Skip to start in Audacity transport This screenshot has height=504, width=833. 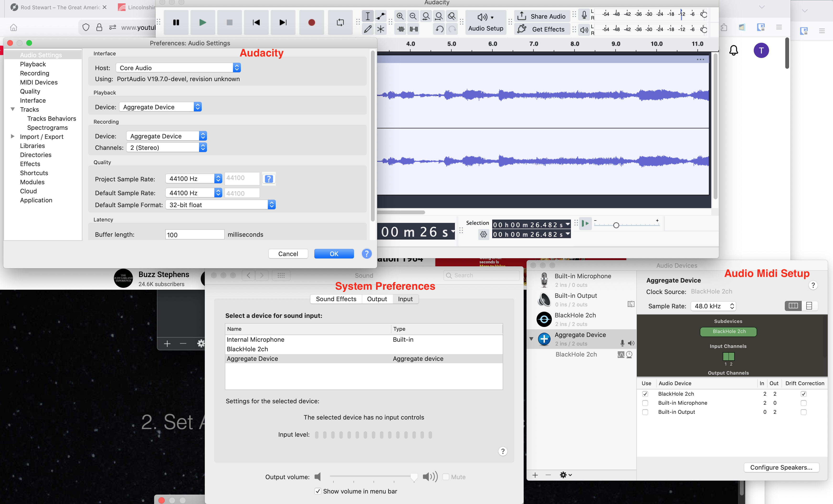click(256, 22)
